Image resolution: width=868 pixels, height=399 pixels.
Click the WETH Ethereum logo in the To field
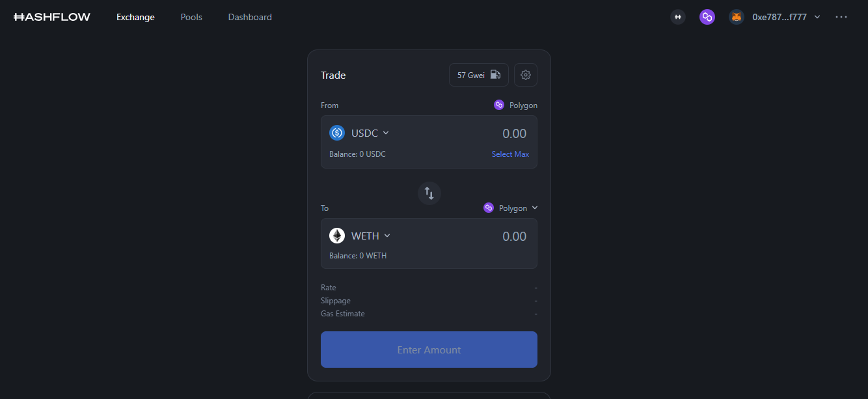point(337,235)
